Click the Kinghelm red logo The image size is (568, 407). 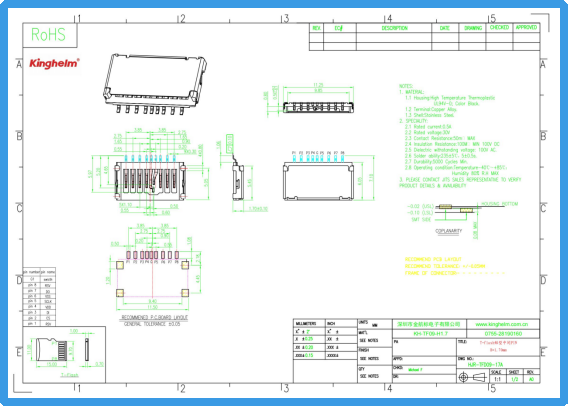point(54,63)
